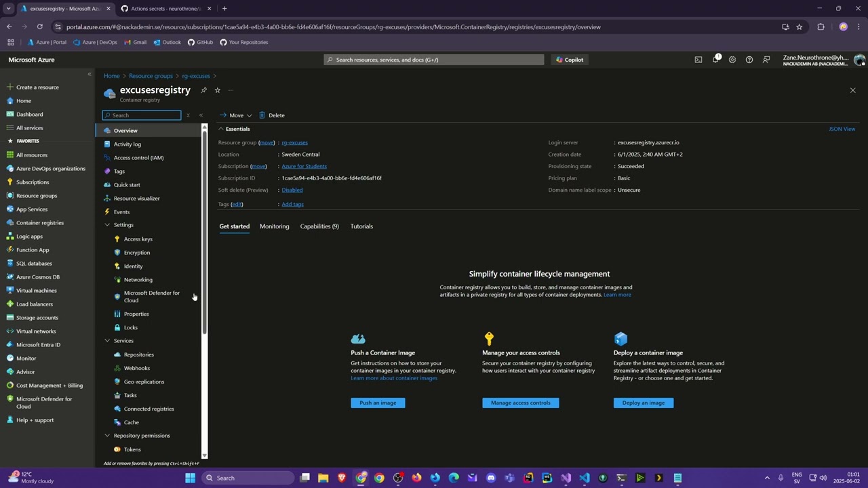Open Learn more about container images link
868x488 pixels.
pos(394,378)
